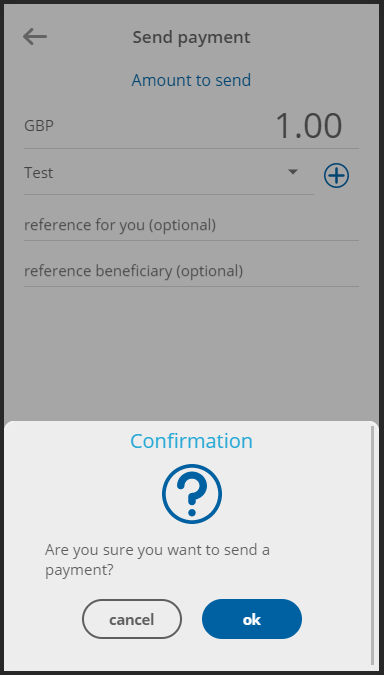Click the Send payment page title
This screenshot has width=384, height=675.
click(191, 37)
